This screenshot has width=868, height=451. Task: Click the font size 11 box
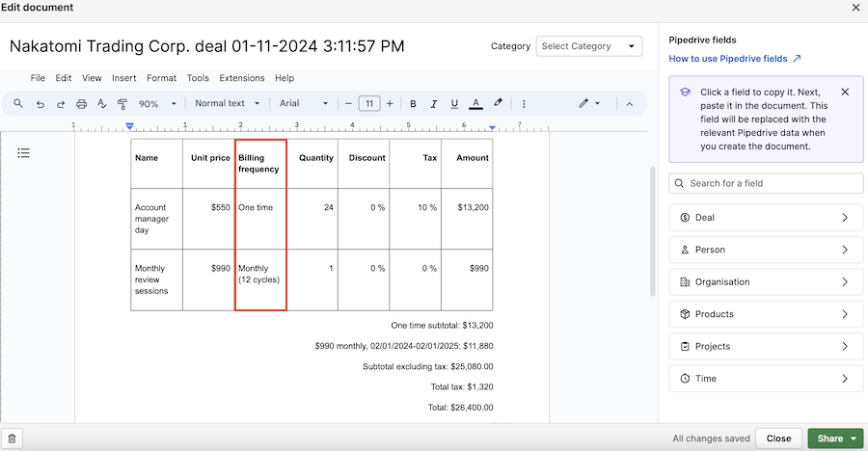[369, 103]
